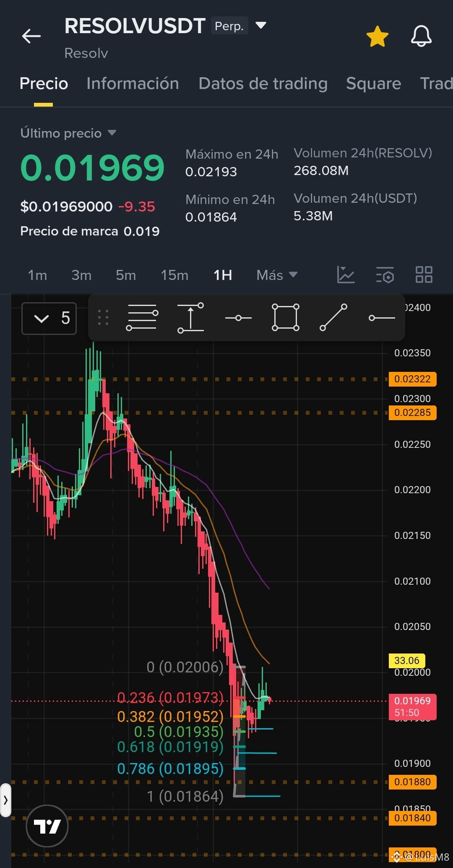The height and width of the screenshot is (868, 453).
Task: Tap the Mínimo en 24h value 0.01864
Action: (x=211, y=217)
